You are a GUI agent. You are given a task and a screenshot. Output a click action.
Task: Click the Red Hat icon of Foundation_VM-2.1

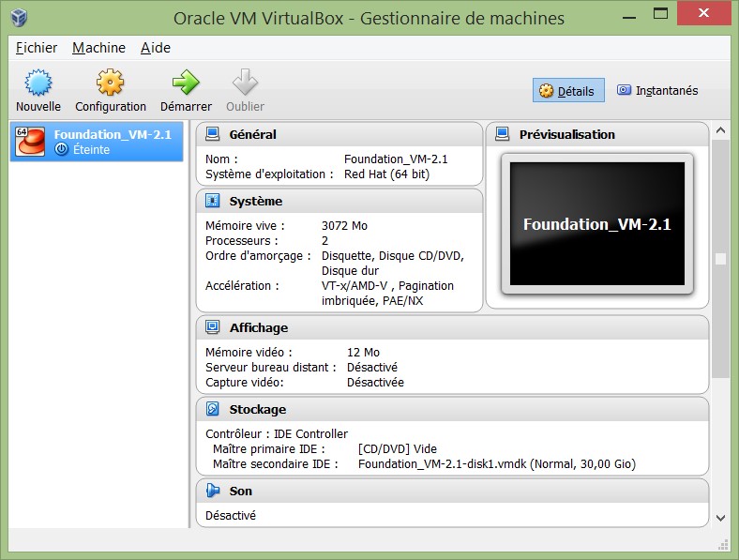pos(30,142)
